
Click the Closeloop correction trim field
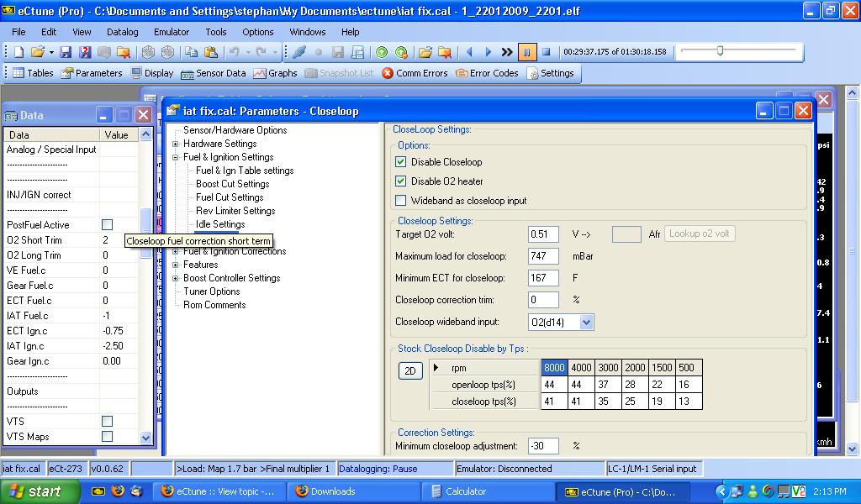pos(543,300)
